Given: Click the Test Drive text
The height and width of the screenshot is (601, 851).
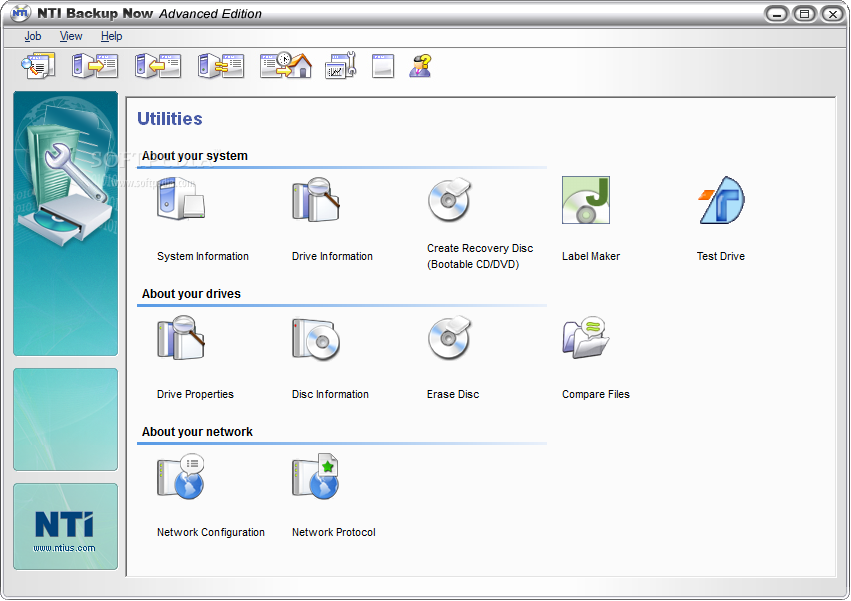Looking at the screenshot, I should point(721,256).
